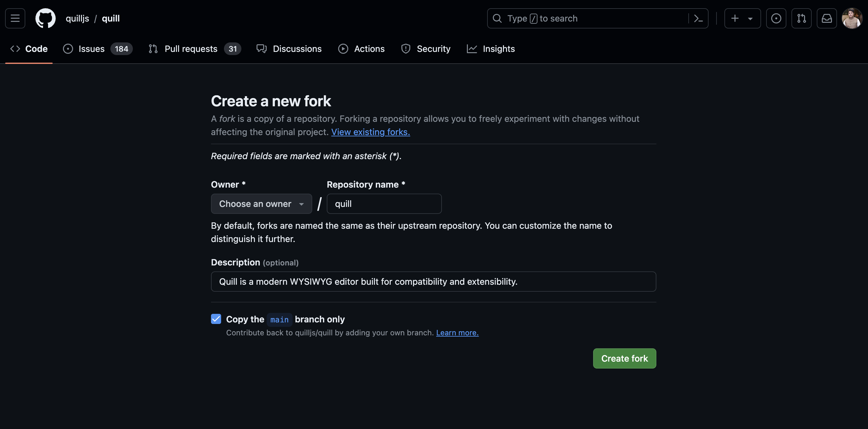Open the notifications inbox icon
The image size is (868, 429).
(827, 19)
